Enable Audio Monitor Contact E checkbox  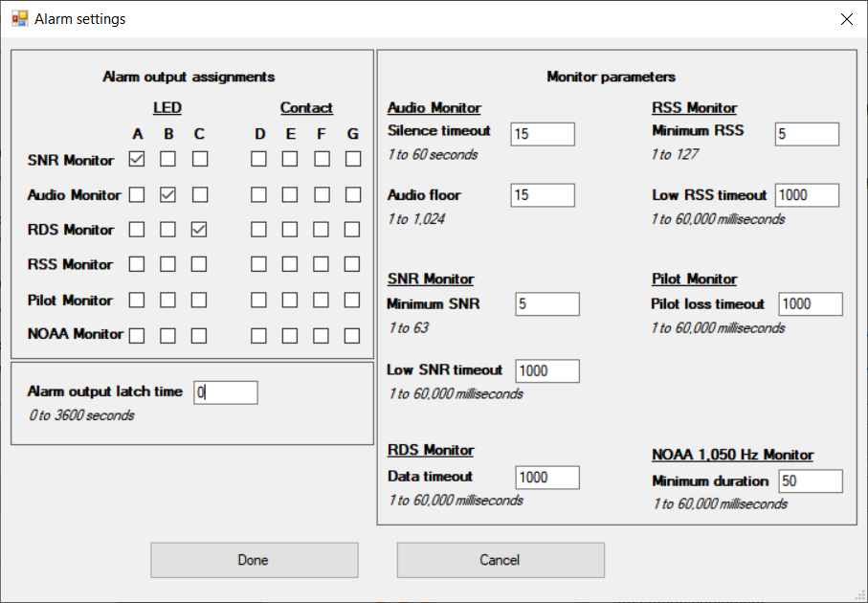click(290, 194)
